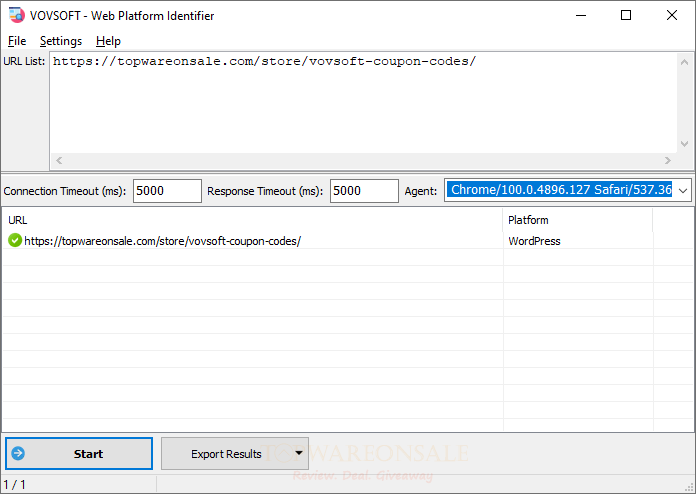Click the green checkmark status icon
Screen dimensions: 696x494
(15, 241)
